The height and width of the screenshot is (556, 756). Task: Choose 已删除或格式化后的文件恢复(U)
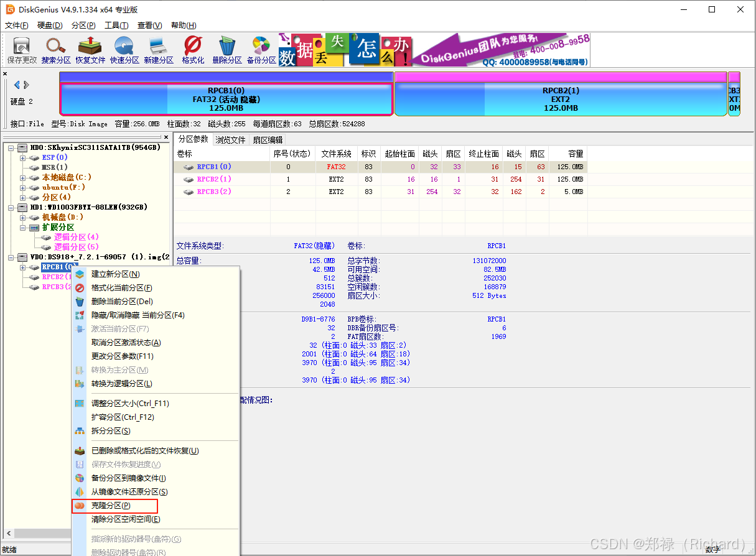coord(156,450)
